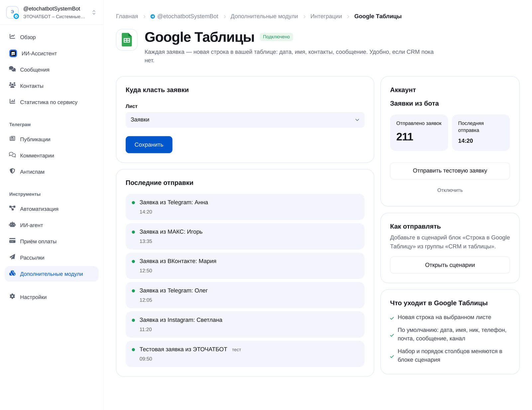Click the Автоматизация flow icon
Image resolution: width=532 pixels, height=410 pixels.
(x=12, y=208)
